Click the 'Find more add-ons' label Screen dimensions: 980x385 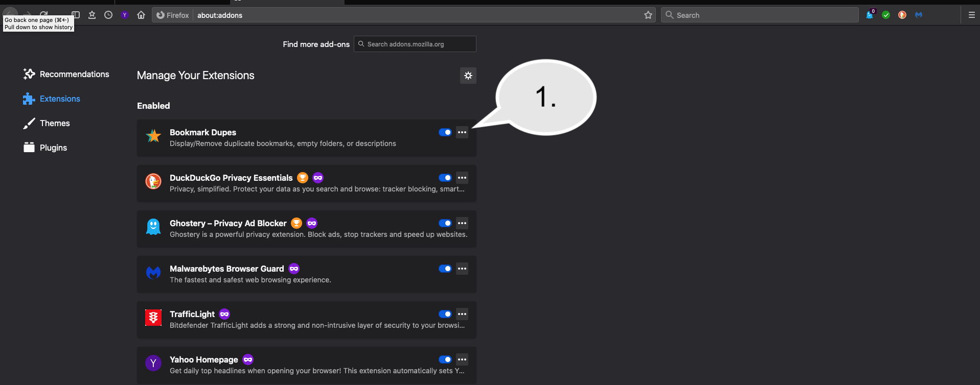(316, 44)
